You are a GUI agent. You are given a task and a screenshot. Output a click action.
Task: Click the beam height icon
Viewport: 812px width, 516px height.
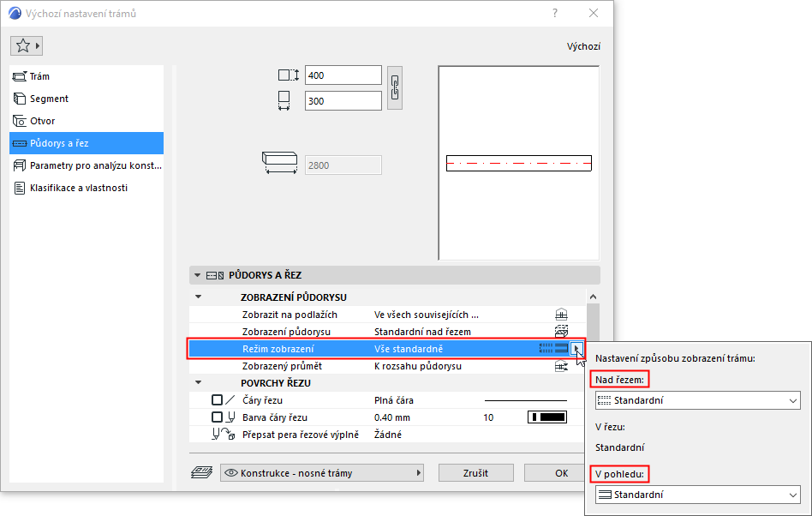(289, 75)
